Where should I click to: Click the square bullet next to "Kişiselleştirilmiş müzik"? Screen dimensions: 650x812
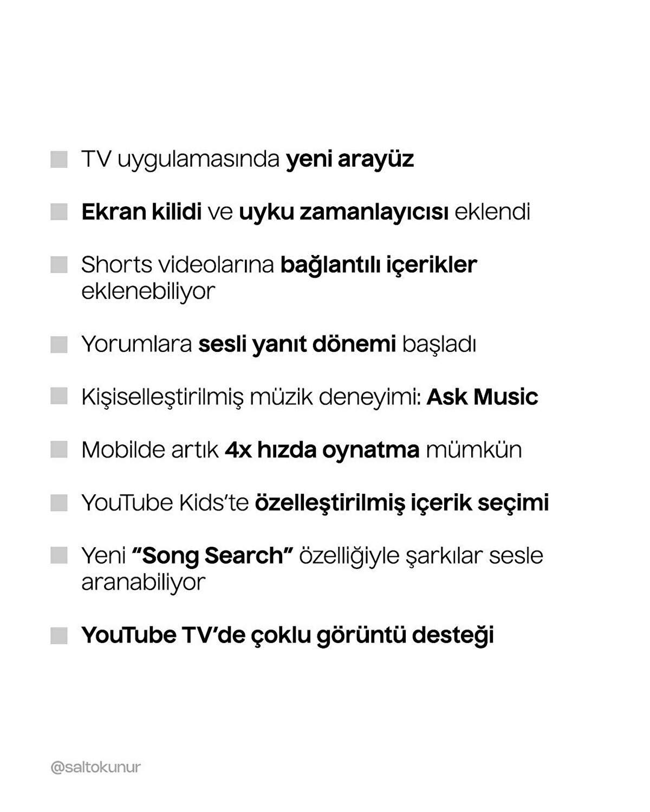(x=58, y=397)
